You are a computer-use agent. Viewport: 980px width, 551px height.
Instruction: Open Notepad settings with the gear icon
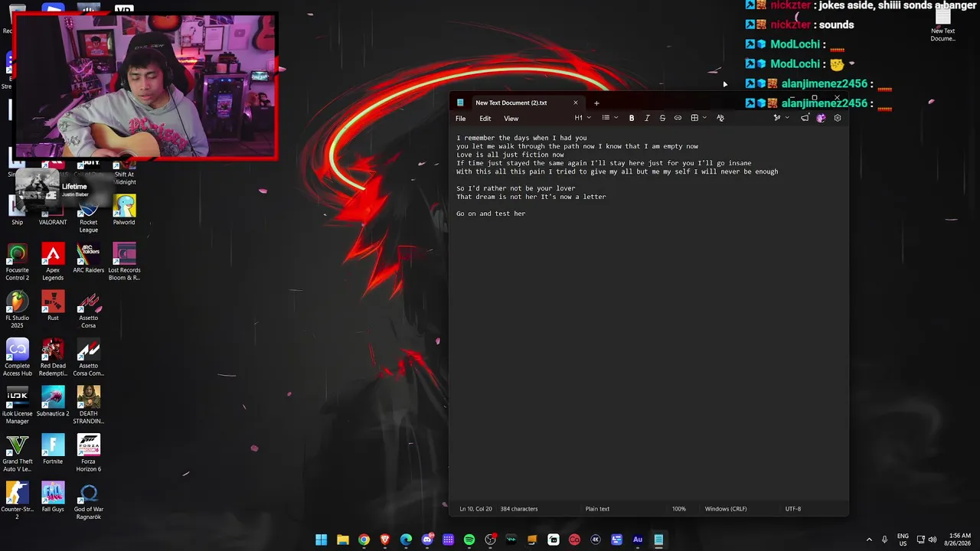pyautogui.click(x=837, y=118)
